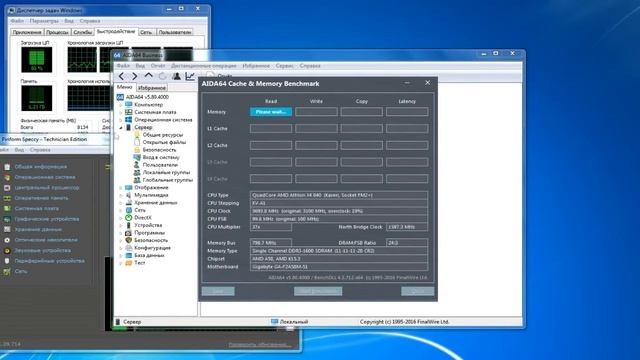Click the Close button in benchmark dialog

[418, 291]
